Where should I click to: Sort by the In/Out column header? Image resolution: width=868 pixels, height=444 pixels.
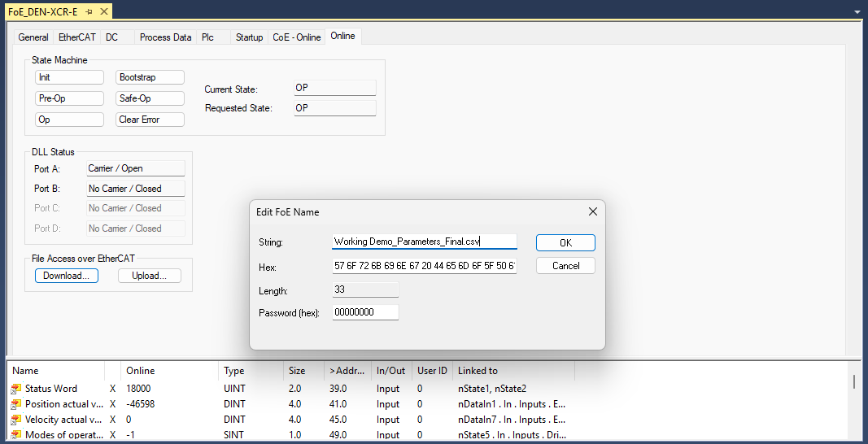391,371
